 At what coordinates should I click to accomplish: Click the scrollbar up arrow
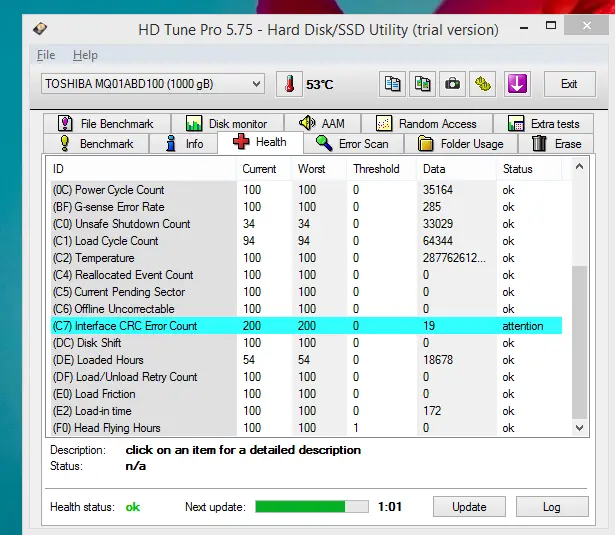point(579,167)
